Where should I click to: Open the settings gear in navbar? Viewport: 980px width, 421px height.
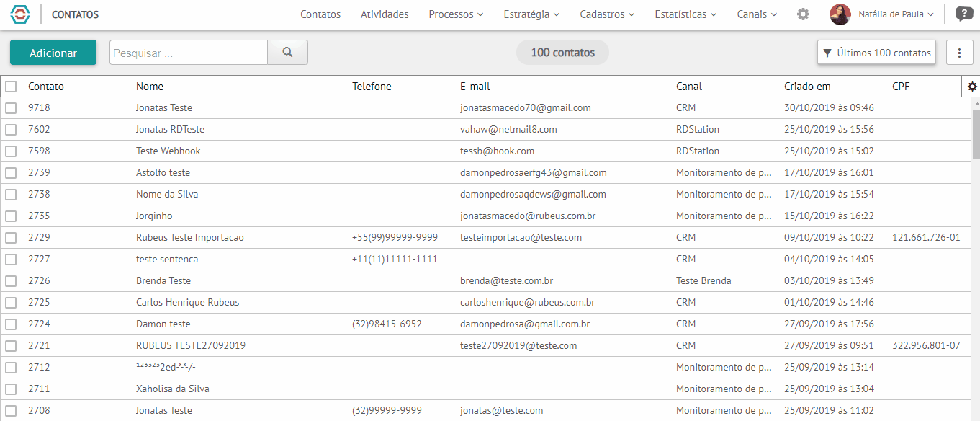coord(803,14)
